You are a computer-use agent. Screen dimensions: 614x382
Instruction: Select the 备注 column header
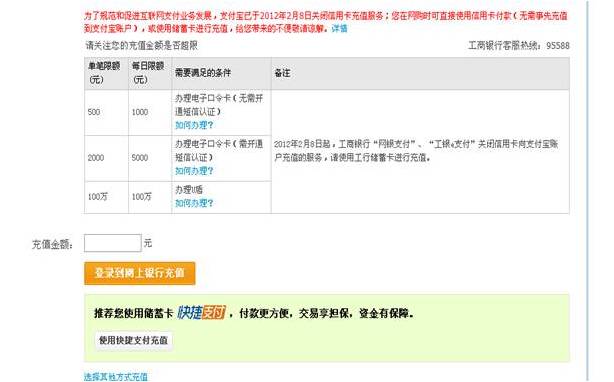pyautogui.click(x=420, y=73)
